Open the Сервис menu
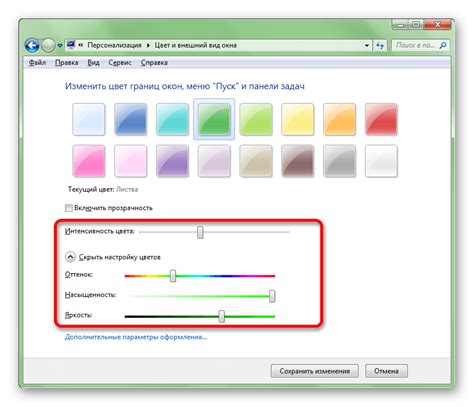The width and height of the screenshot is (474, 407). [120, 63]
